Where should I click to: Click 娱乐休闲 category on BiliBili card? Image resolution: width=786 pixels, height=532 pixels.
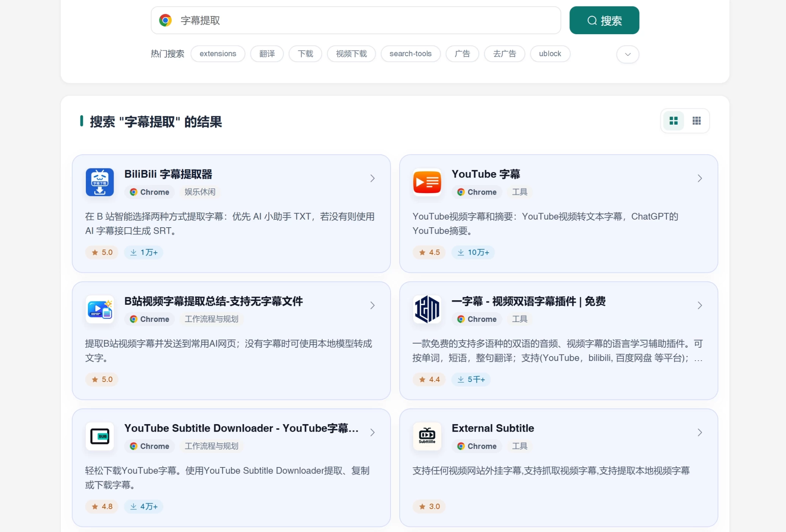click(200, 192)
